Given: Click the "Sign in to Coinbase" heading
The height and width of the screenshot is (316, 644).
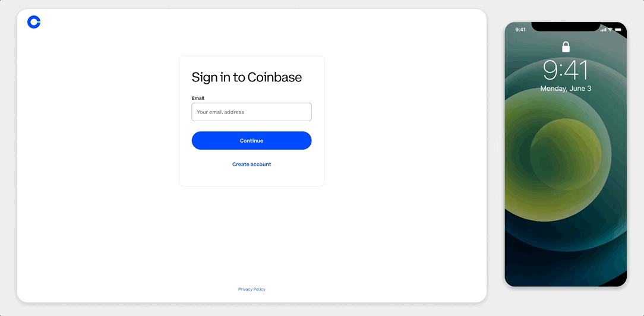Looking at the screenshot, I should (247, 77).
